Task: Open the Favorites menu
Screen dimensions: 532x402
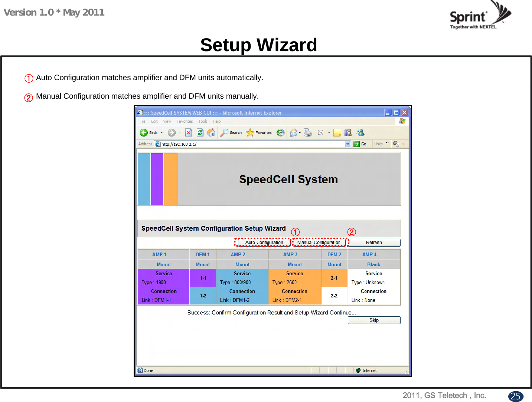Action: click(x=185, y=121)
